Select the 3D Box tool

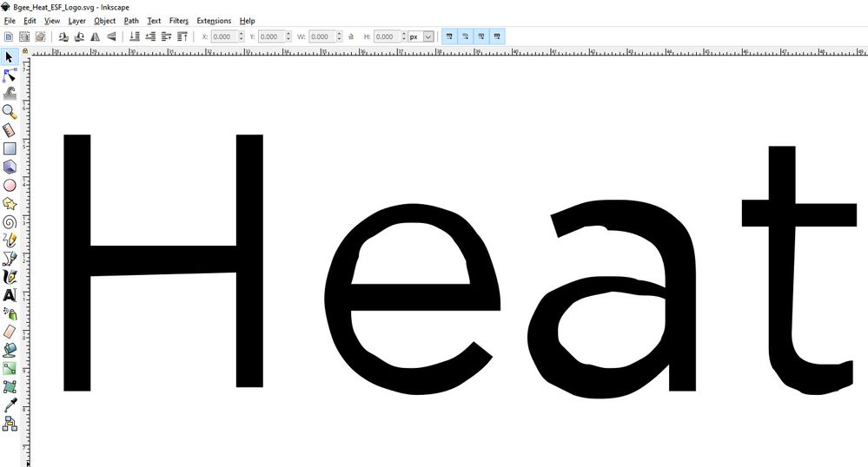pos(10,167)
